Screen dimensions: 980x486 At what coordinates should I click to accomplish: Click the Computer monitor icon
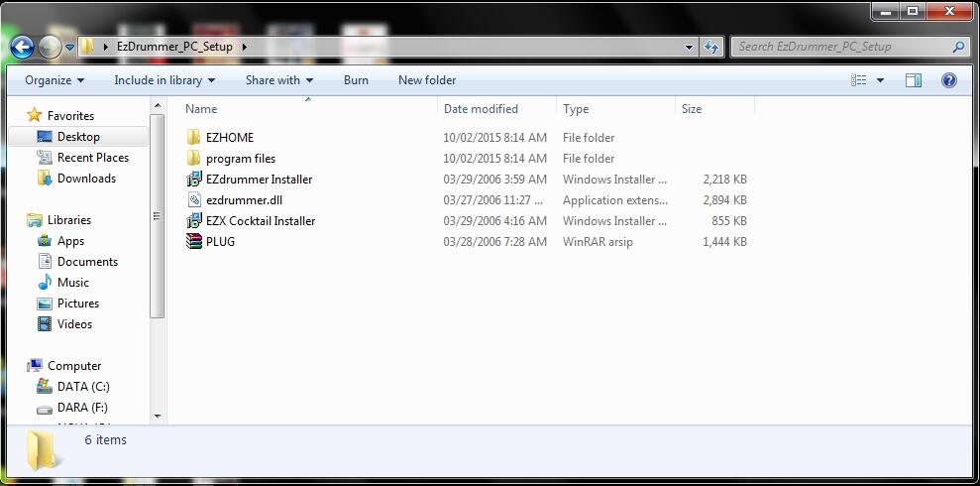35,365
